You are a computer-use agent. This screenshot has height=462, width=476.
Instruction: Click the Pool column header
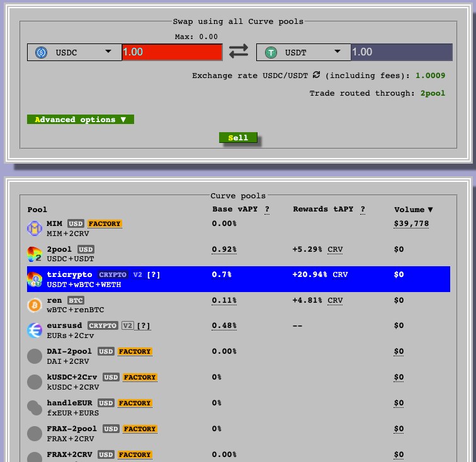pyautogui.click(x=37, y=210)
